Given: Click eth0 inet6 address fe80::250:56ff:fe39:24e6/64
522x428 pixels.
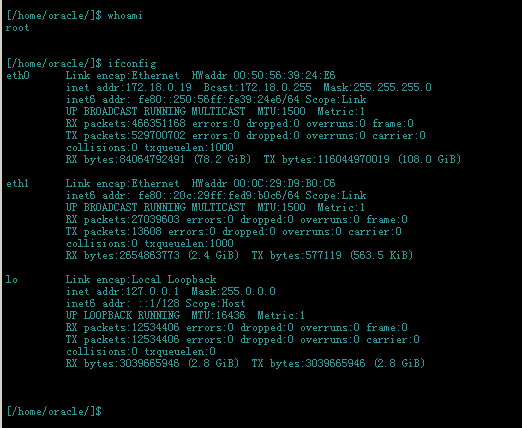Looking at the screenshot, I should (x=219, y=100).
